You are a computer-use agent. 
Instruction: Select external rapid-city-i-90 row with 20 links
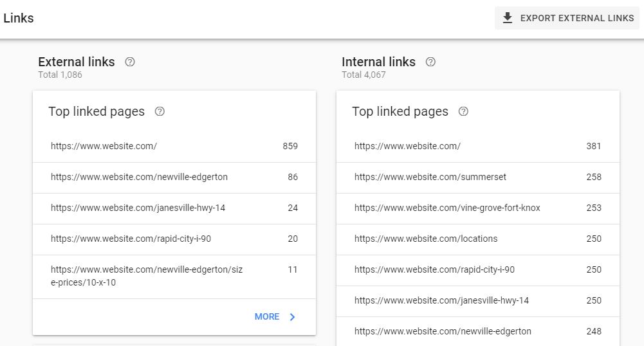click(174, 239)
